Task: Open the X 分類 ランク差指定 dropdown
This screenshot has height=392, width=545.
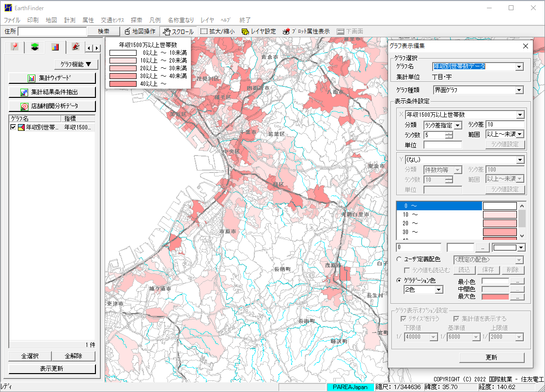Action: coord(458,125)
